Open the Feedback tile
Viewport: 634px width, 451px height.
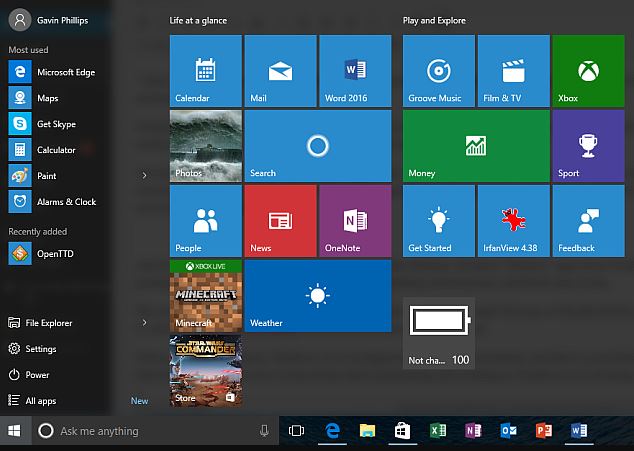click(x=588, y=221)
